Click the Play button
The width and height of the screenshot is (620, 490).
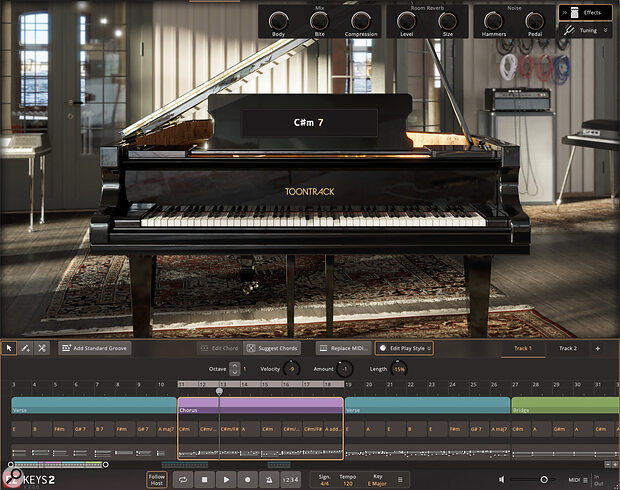click(226, 480)
